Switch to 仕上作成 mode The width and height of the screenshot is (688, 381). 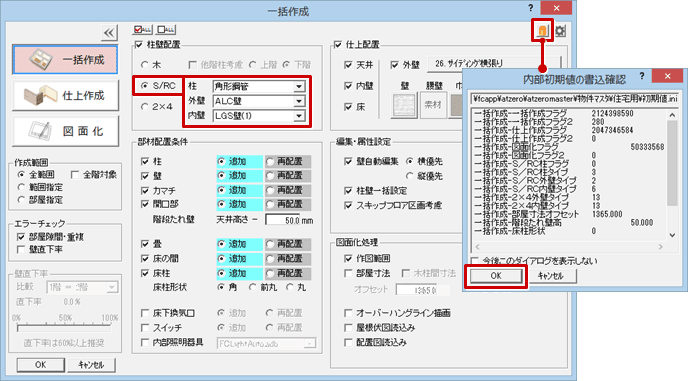click(65, 95)
